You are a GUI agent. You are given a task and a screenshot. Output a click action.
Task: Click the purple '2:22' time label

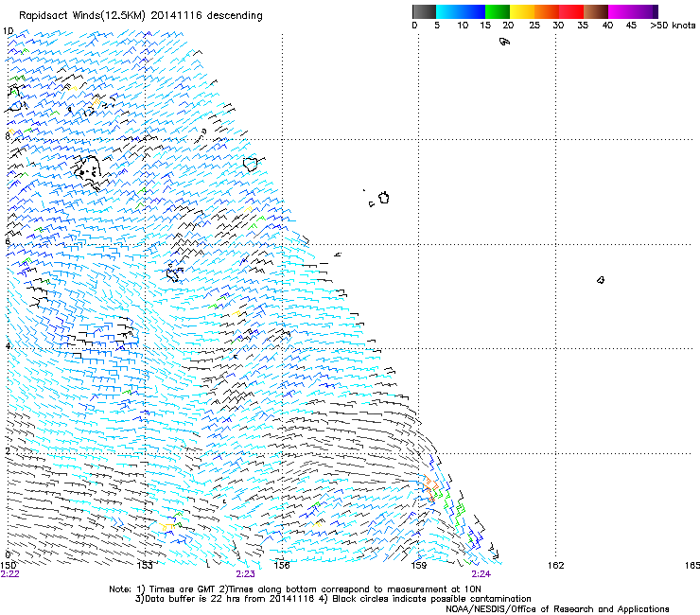click(9, 574)
